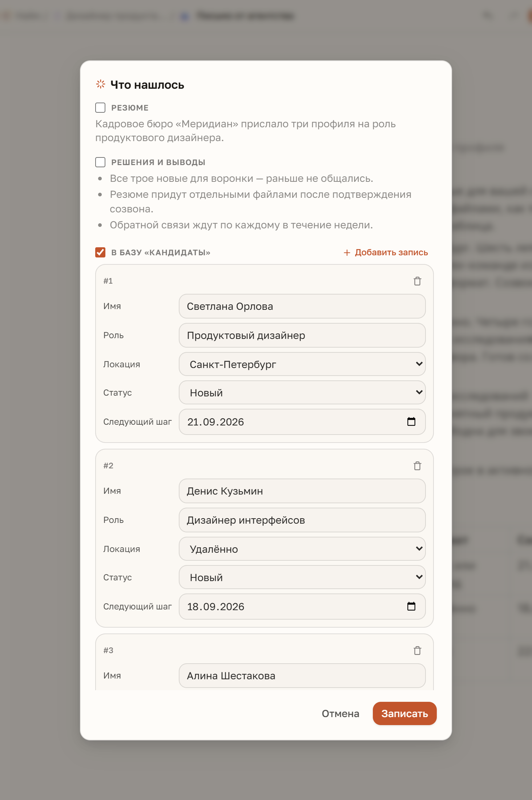Open calendar picker for 21.09.2026 date
Screen dimensions: 532x800
tap(411, 421)
